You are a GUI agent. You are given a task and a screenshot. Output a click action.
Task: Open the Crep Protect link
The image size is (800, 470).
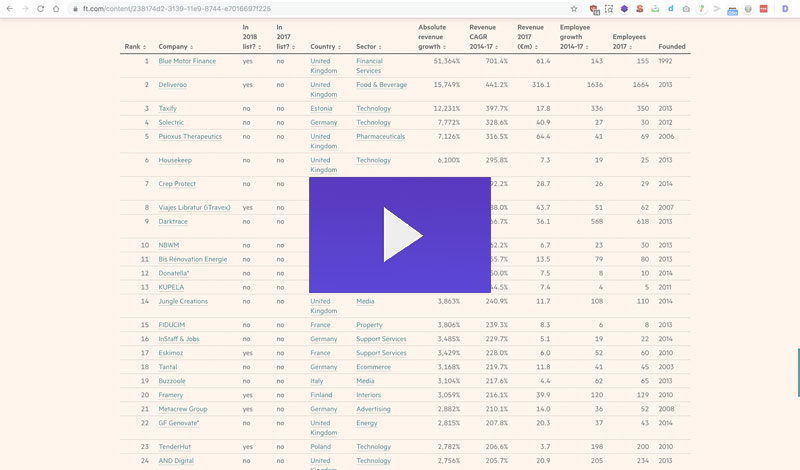[177, 184]
